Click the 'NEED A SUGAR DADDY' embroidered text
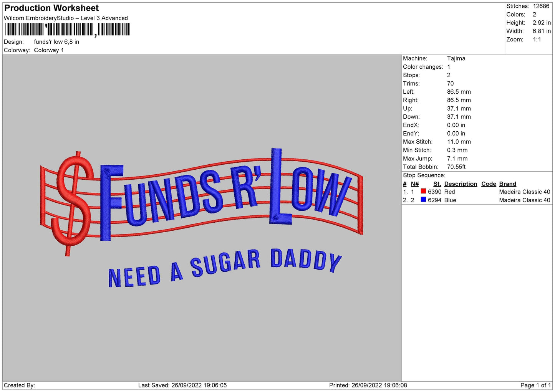The image size is (555, 392). tap(225, 268)
